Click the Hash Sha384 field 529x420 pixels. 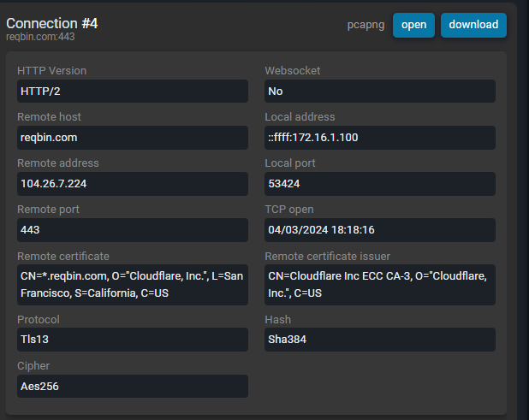(x=380, y=340)
